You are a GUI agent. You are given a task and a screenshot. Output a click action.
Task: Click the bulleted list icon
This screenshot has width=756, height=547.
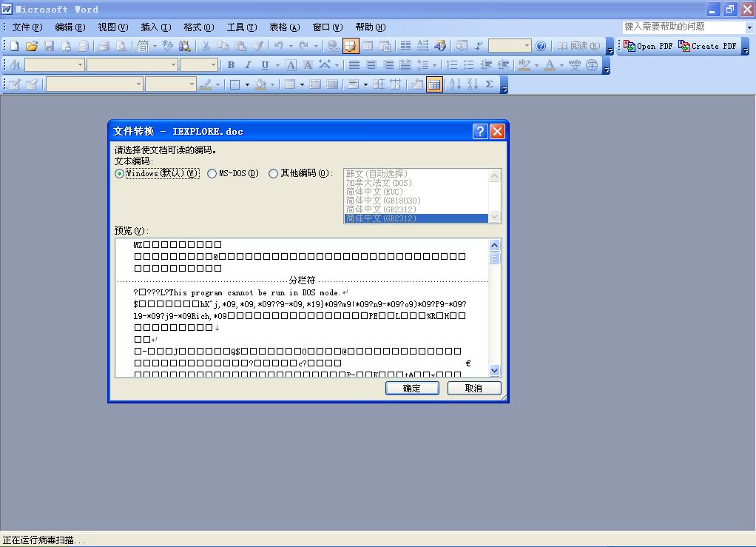click(469, 64)
